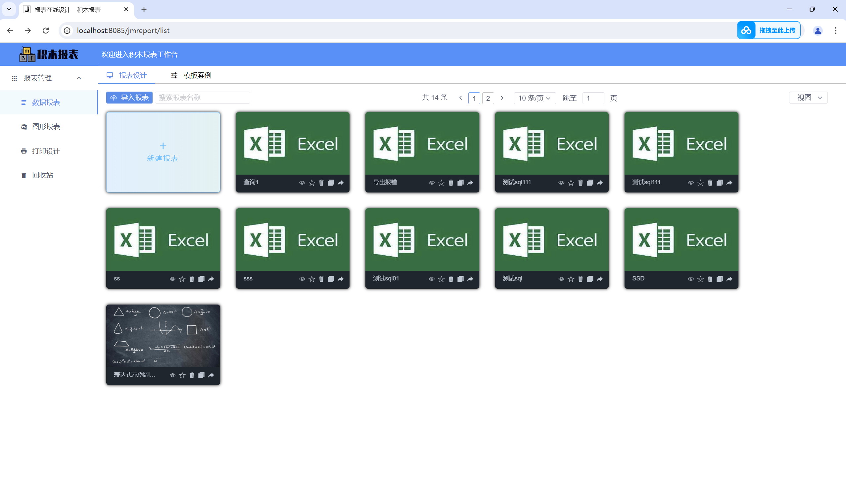Open 回收站 recycle bin in sidebar
Viewport: 846px width, 504px height.
click(49, 175)
